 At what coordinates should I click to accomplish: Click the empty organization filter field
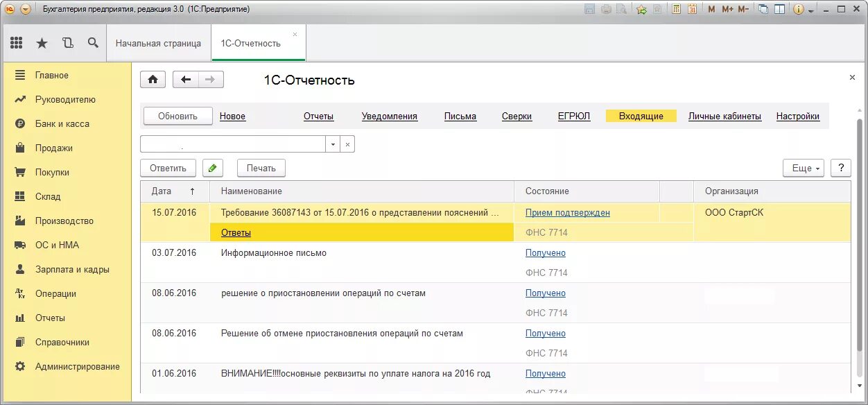point(233,144)
